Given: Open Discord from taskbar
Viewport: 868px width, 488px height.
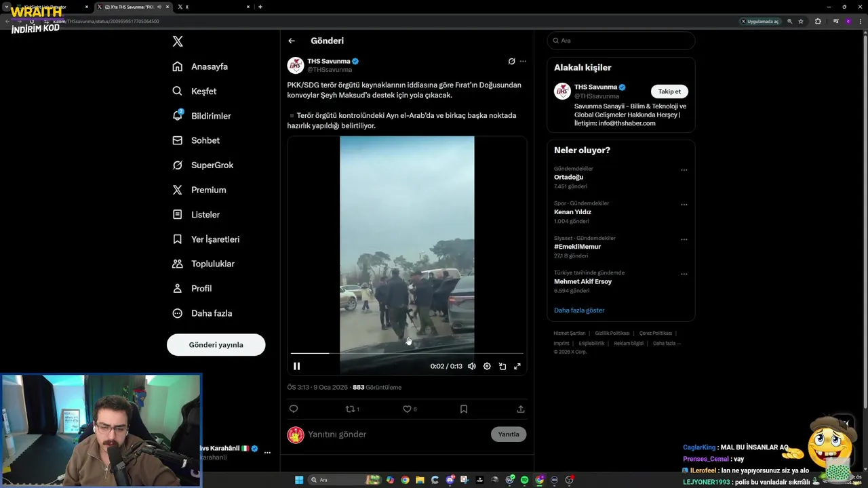Looking at the screenshot, I should click(450, 480).
